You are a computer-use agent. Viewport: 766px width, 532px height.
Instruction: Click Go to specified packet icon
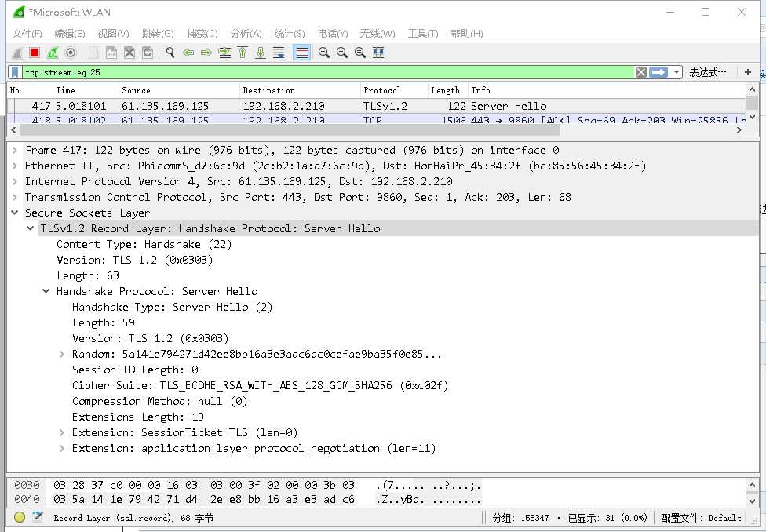pos(224,53)
